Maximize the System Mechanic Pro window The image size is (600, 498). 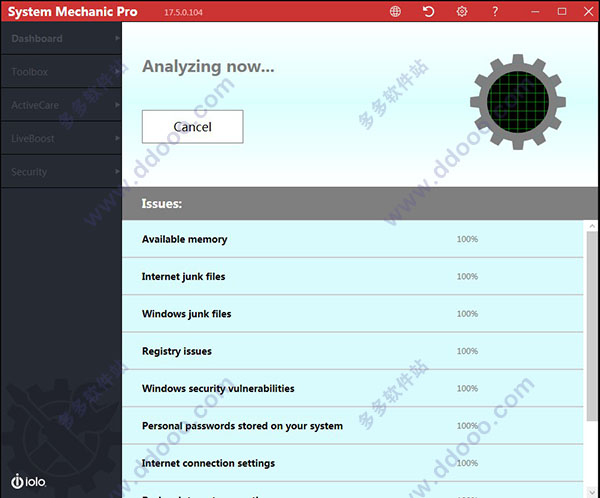coord(562,11)
